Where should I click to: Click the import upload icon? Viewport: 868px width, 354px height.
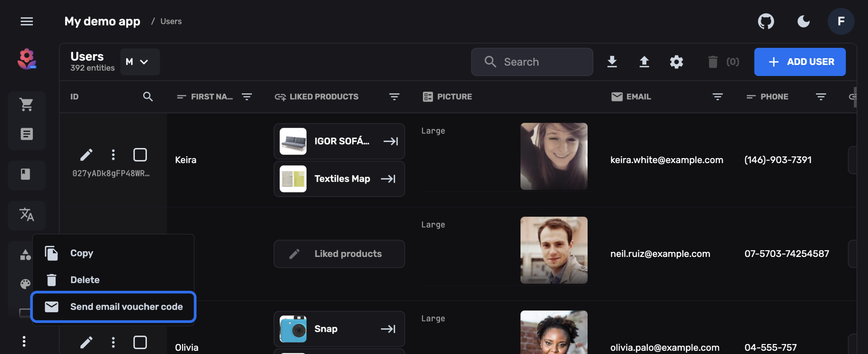[644, 61]
